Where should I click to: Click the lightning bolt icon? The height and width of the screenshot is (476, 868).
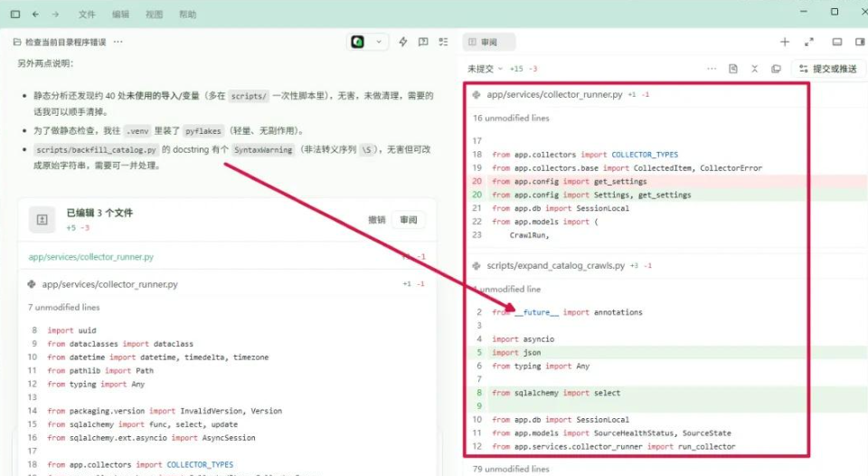click(x=403, y=42)
